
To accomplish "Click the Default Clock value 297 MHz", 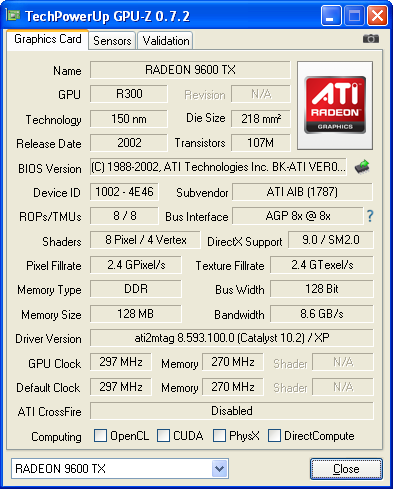I will [x=121, y=387].
